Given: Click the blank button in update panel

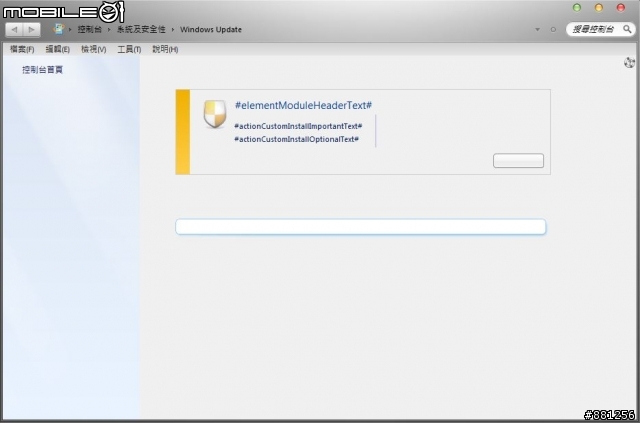Looking at the screenshot, I should (x=518, y=160).
